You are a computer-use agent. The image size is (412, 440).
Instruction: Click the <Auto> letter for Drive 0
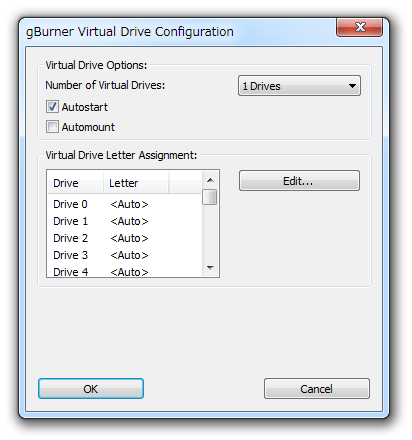(x=129, y=204)
